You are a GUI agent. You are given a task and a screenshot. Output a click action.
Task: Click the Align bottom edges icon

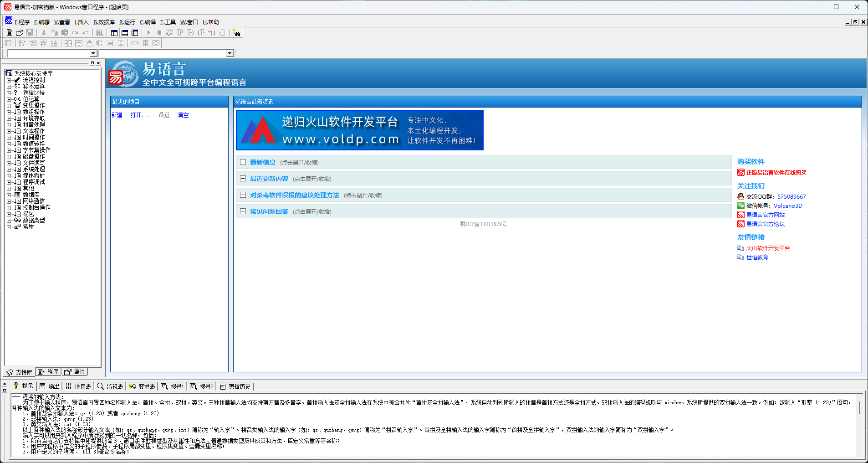(54, 43)
